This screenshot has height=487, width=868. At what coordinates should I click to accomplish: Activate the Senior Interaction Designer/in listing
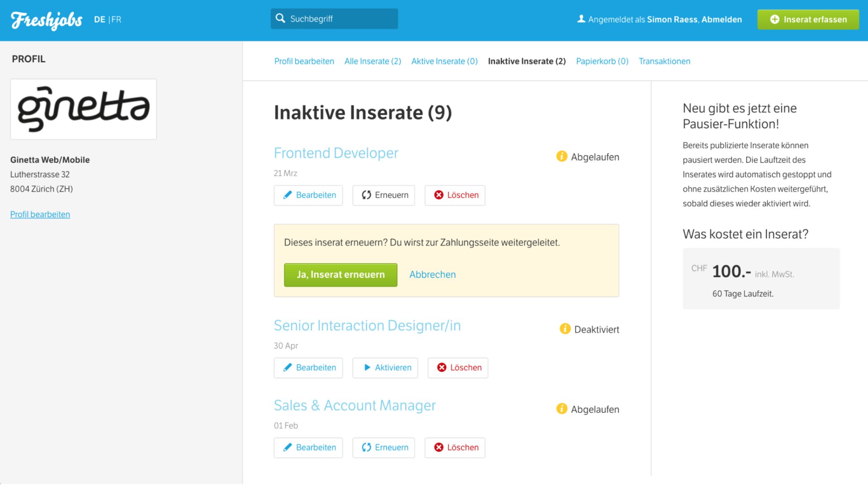pos(385,368)
